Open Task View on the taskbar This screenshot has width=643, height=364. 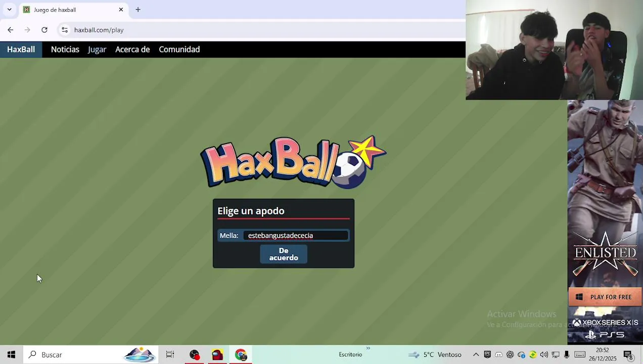coord(170,355)
